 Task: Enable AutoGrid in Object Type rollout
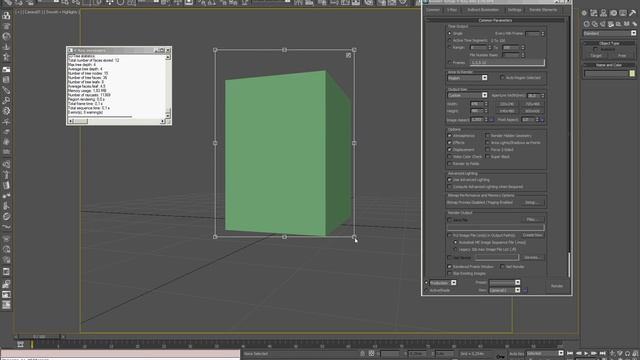pos(595,49)
